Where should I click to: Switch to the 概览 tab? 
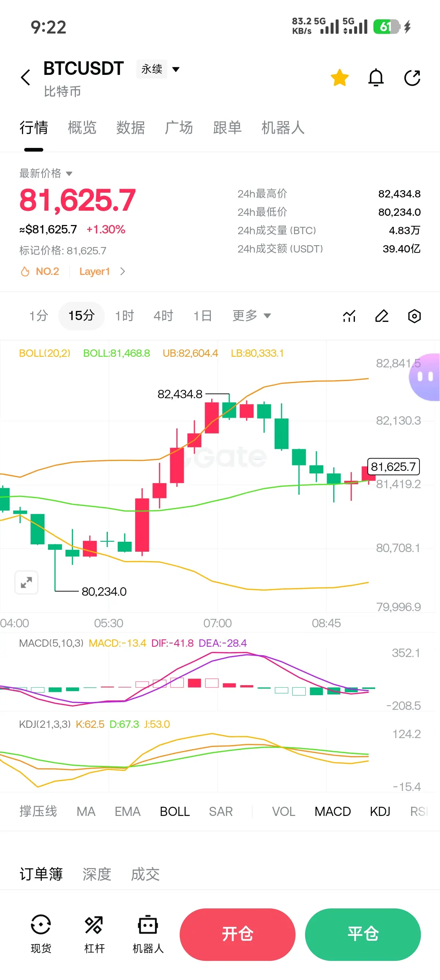[82, 127]
